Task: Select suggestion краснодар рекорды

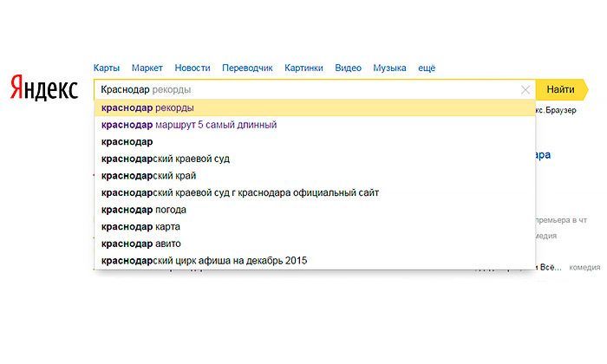Action: (x=315, y=108)
